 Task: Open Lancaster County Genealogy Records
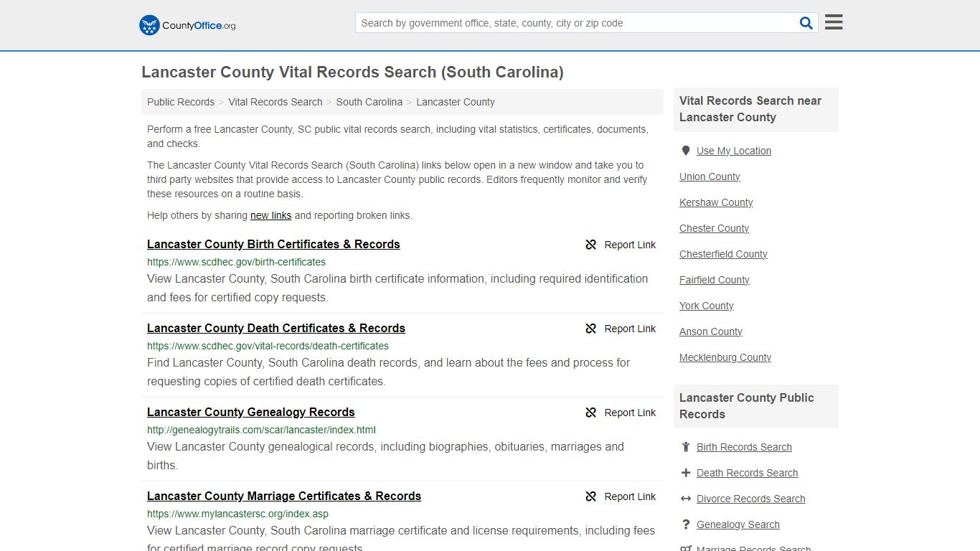click(x=251, y=412)
